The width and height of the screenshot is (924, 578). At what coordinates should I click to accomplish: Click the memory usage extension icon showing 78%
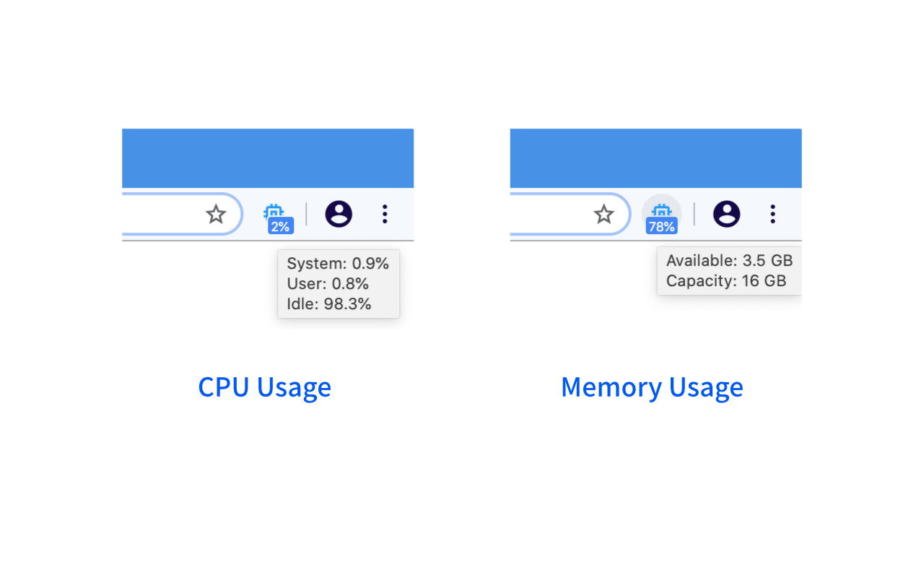tap(661, 215)
